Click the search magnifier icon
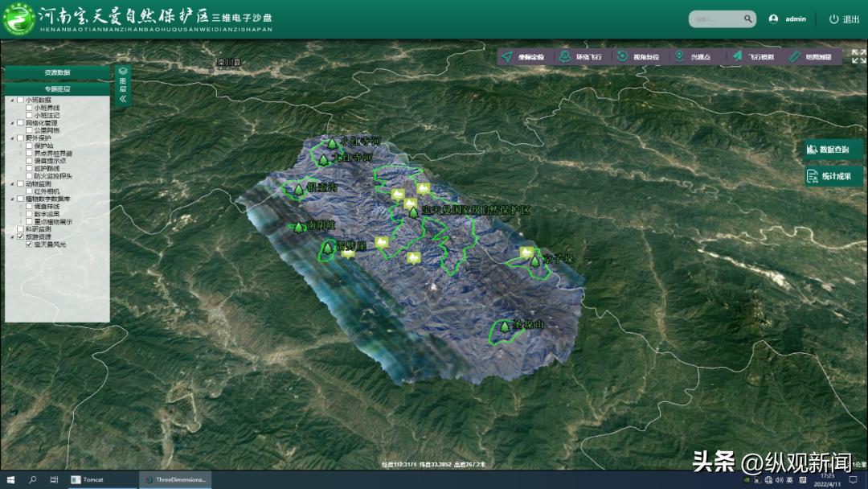This screenshot has width=868, height=489. tap(747, 18)
